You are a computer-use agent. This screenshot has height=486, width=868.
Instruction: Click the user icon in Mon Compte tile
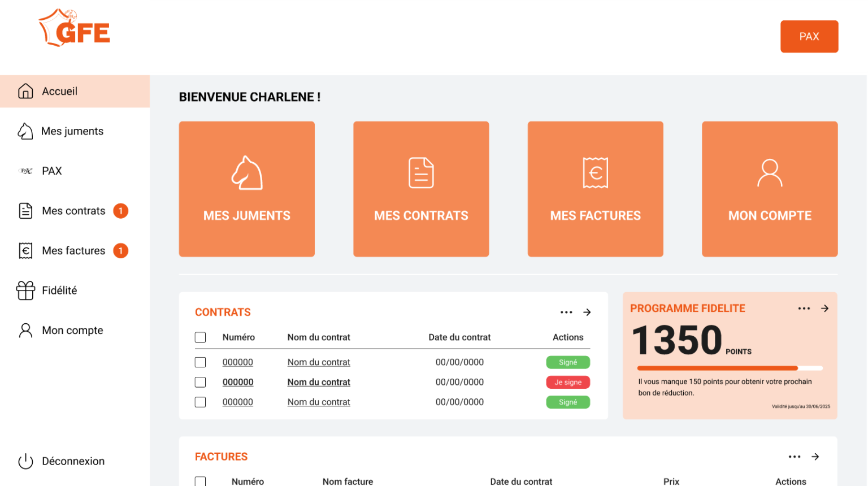coord(770,172)
